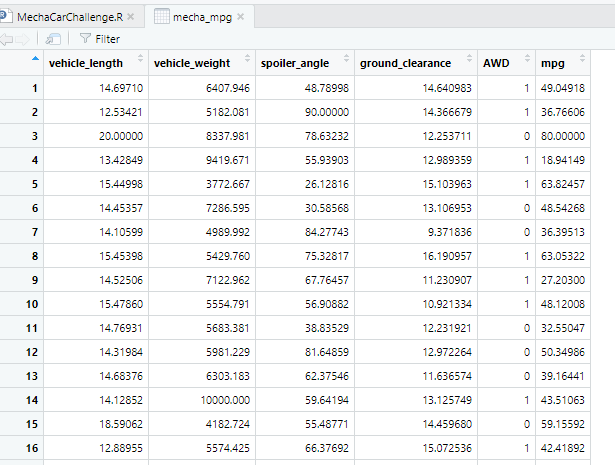Click the Filter funnel button
The height and width of the screenshot is (465, 615).
pos(100,39)
